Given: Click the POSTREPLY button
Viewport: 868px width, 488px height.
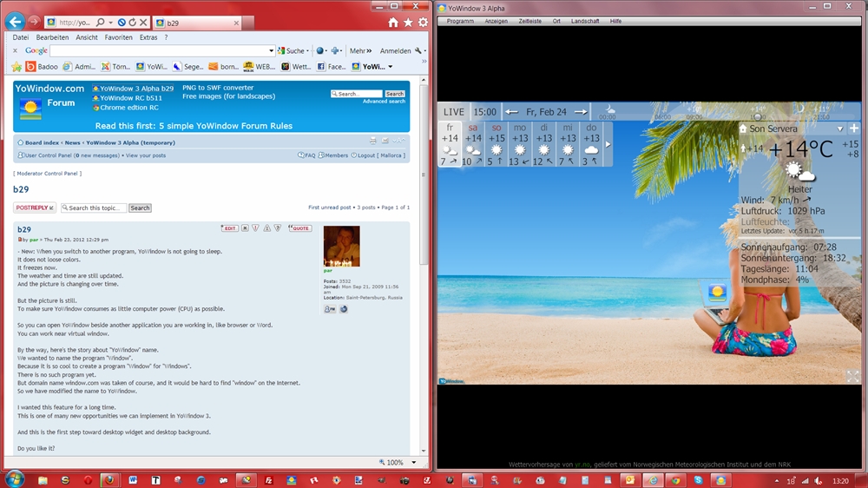Looking at the screenshot, I should tap(35, 208).
